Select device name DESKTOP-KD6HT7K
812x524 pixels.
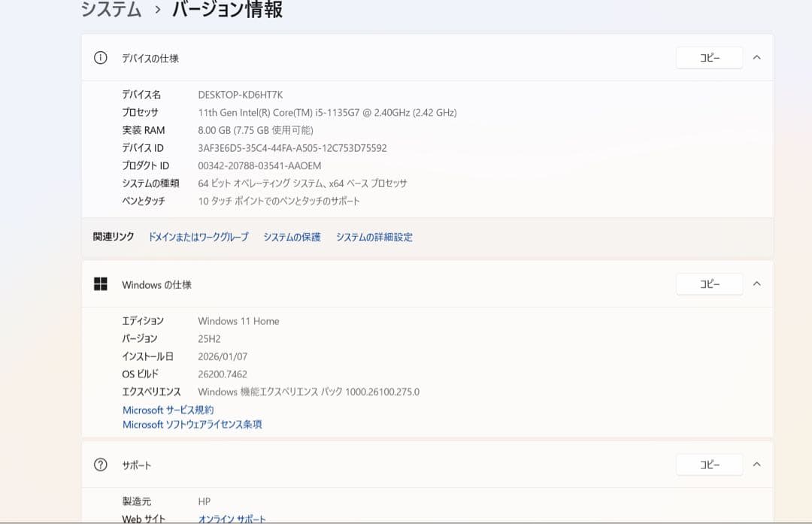[241, 95]
